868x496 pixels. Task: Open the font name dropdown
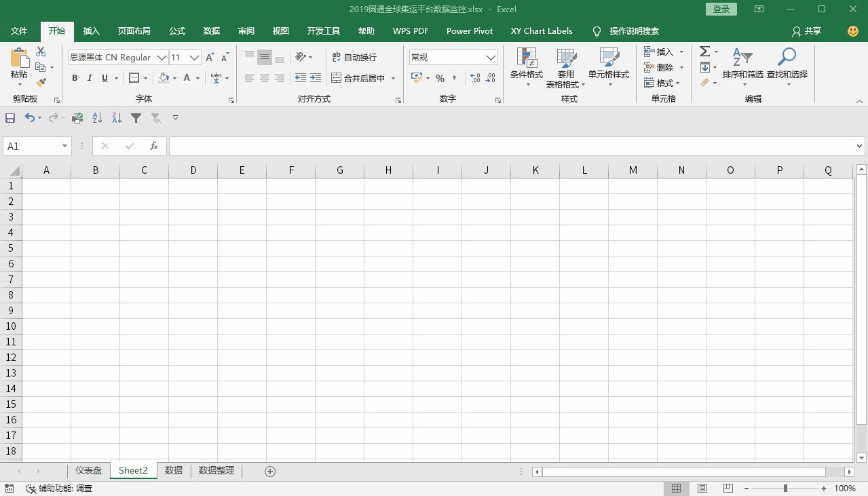click(x=161, y=57)
